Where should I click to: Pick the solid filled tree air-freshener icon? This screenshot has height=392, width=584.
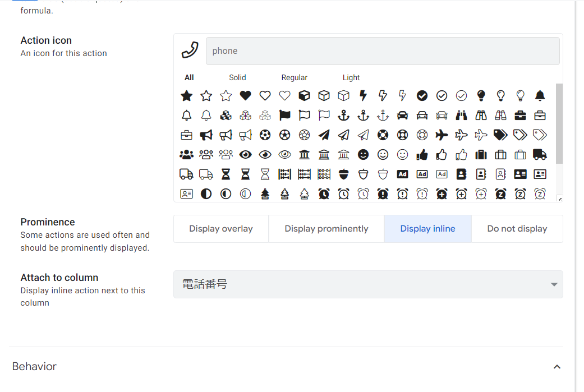(x=265, y=194)
